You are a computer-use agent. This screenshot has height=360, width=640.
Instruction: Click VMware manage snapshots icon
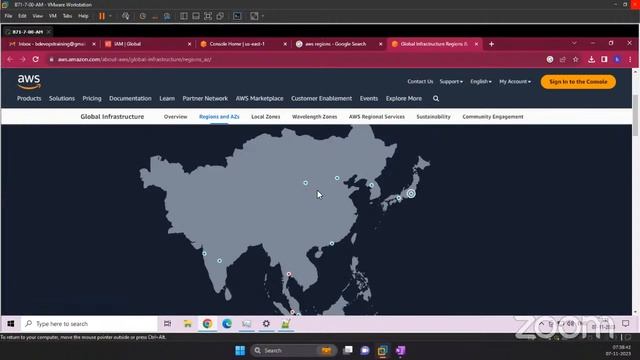(x=167, y=16)
